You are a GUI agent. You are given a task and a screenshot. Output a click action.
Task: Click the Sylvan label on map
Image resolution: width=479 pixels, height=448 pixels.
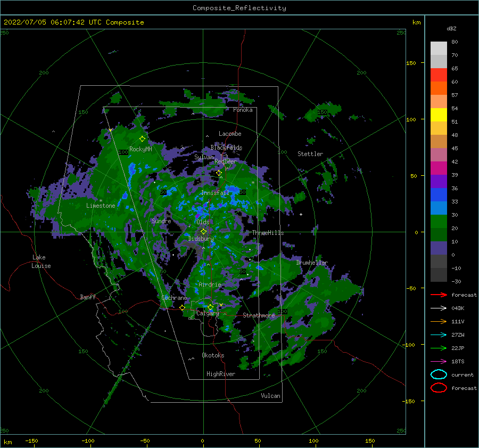tap(204, 157)
